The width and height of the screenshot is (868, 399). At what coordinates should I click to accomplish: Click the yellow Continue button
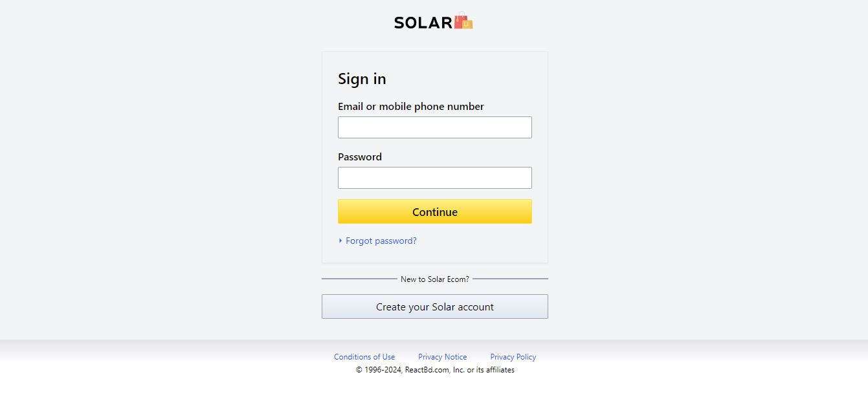(x=435, y=211)
